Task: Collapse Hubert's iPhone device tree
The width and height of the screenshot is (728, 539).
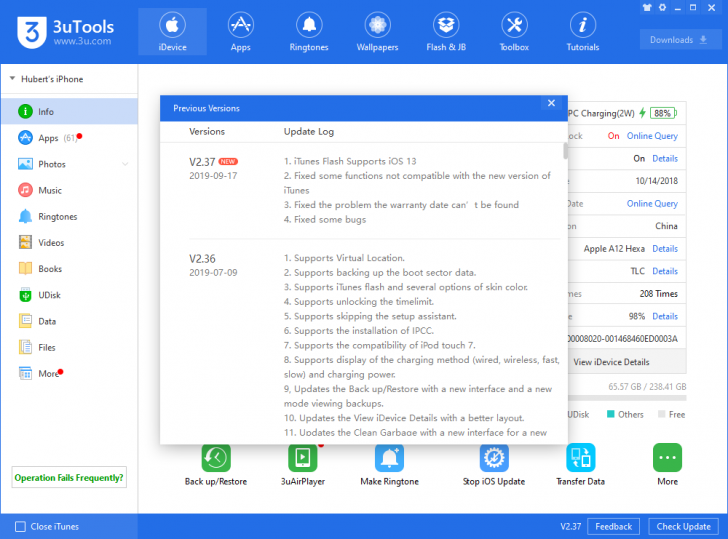Action: [x=13, y=78]
